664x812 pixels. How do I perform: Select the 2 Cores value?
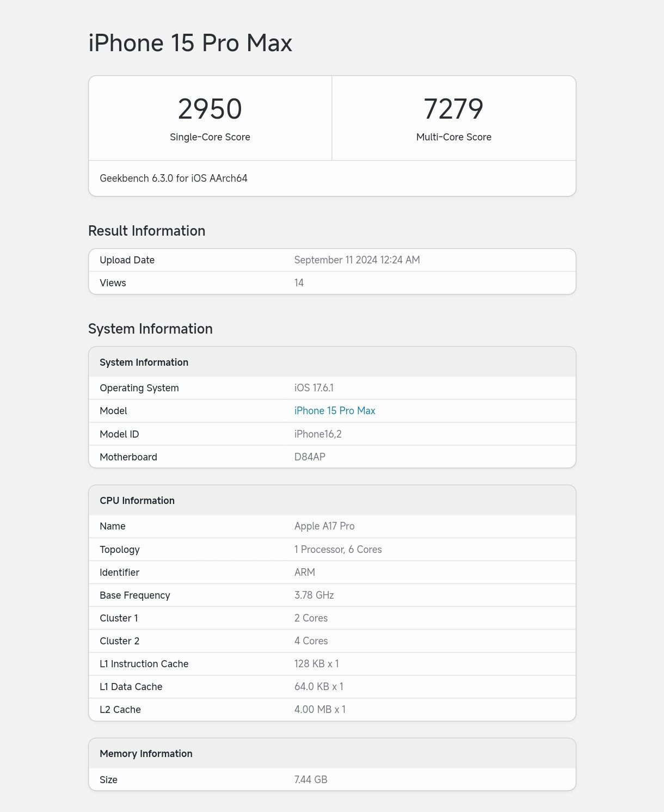311,618
